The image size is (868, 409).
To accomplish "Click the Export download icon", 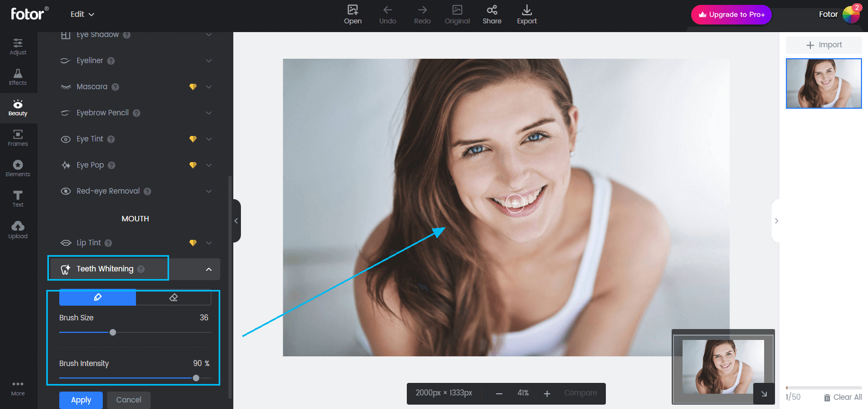I will coord(526,15).
